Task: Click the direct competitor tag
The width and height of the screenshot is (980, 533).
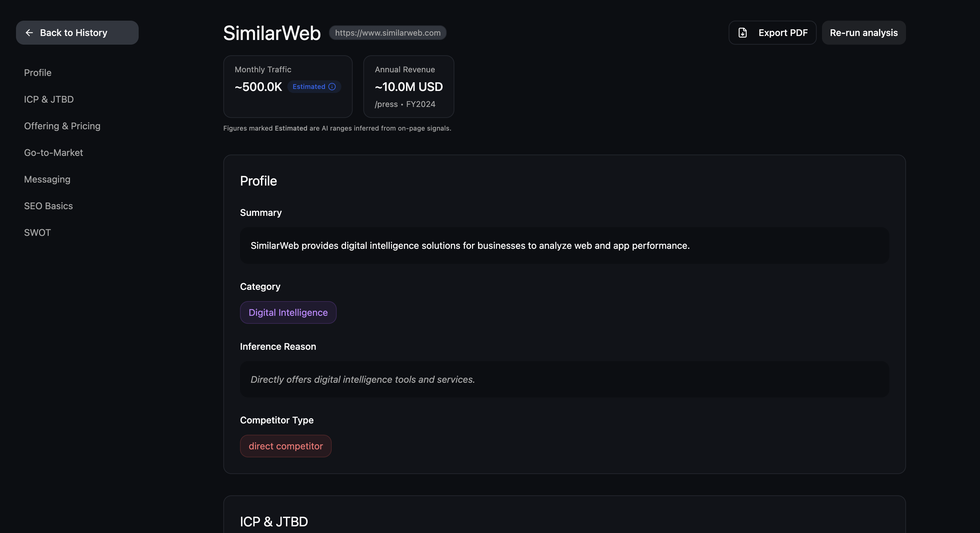Action: coord(285,446)
